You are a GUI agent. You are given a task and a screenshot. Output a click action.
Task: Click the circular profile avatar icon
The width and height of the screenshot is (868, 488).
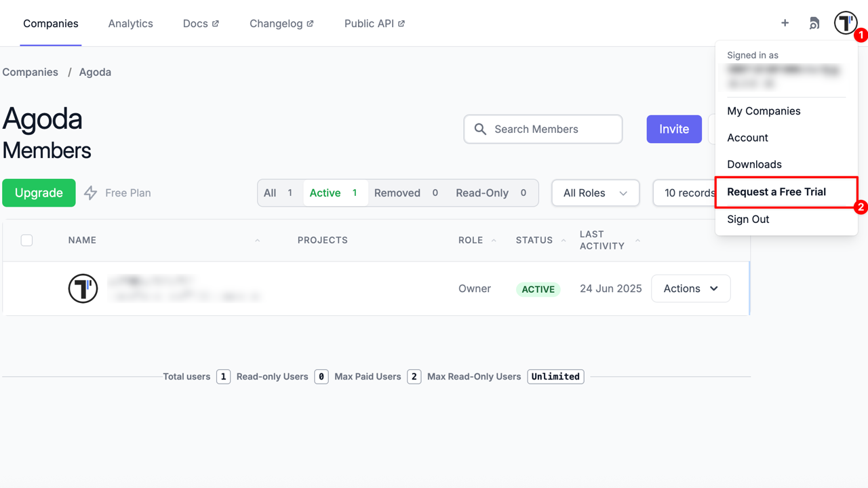[x=845, y=22]
